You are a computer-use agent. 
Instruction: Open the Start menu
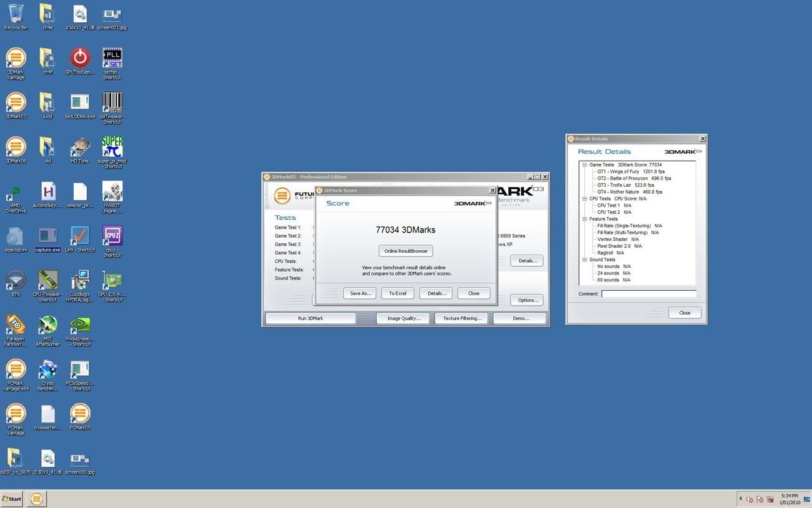11,499
